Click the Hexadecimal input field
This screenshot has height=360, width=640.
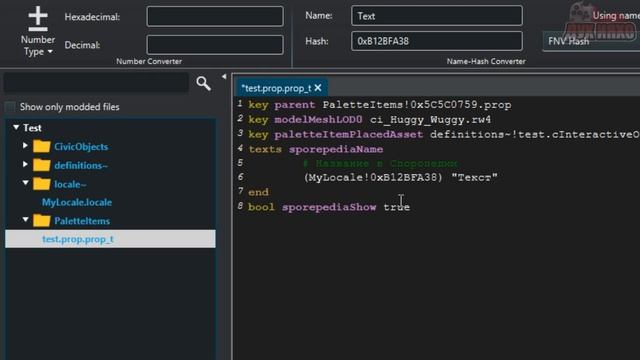tap(215, 17)
